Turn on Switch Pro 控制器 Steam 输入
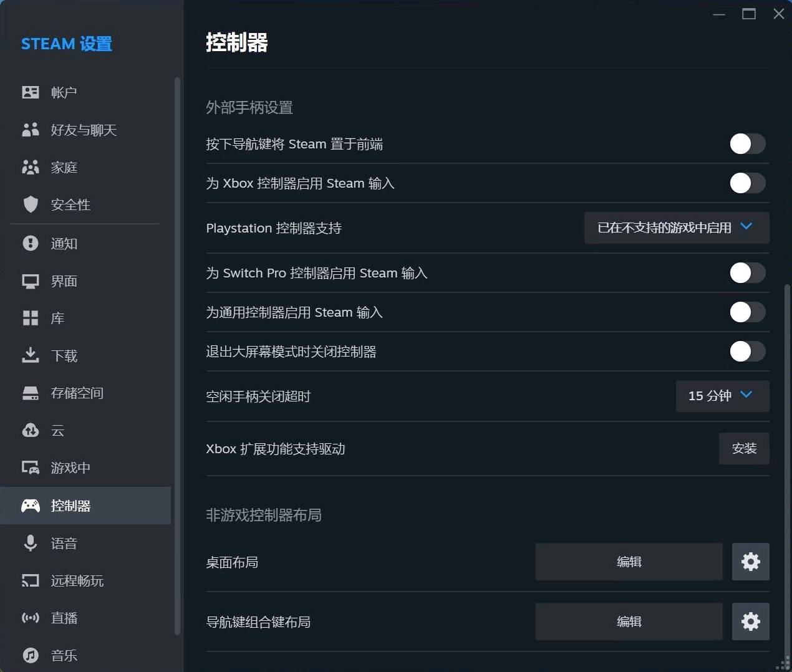792x672 pixels. [747, 273]
